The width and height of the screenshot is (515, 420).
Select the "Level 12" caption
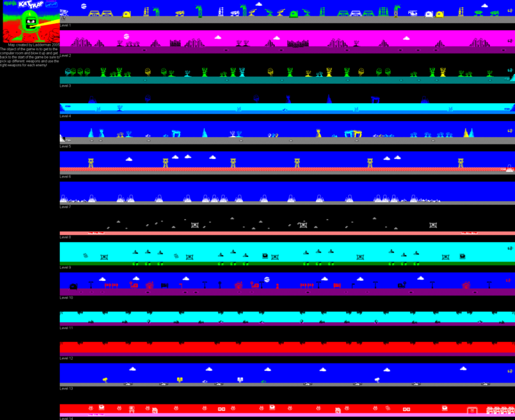click(66, 358)
